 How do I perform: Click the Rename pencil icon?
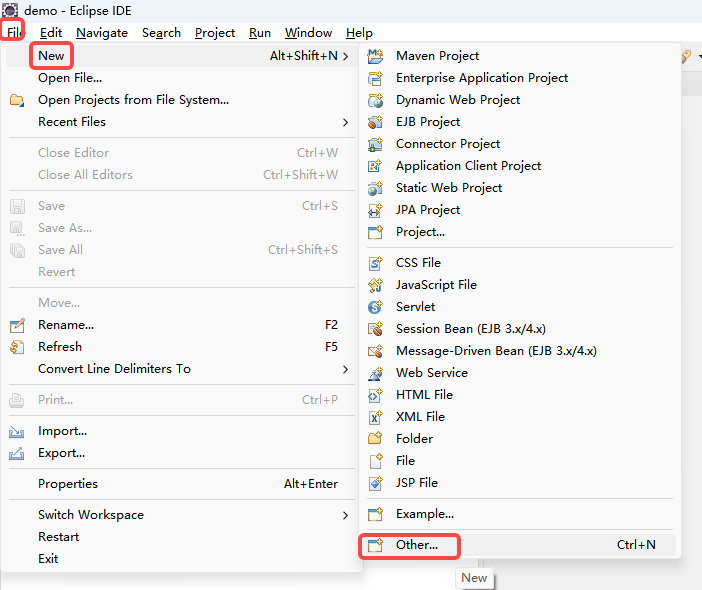tap(17, 325)
